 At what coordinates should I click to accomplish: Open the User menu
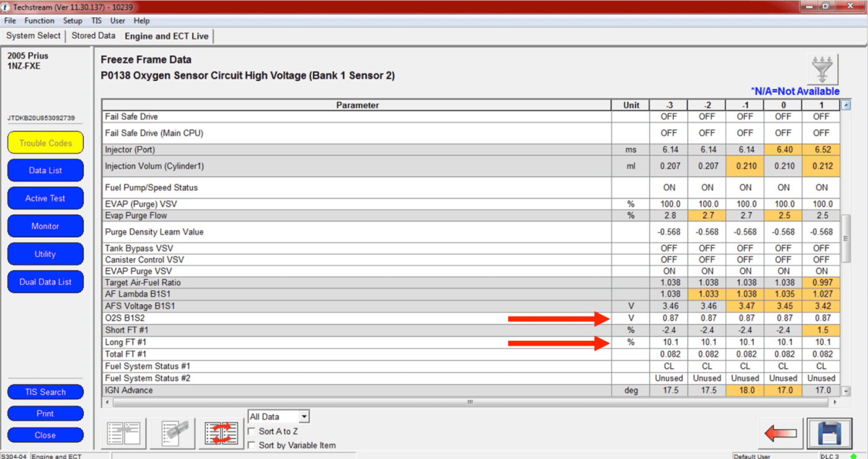118,20
